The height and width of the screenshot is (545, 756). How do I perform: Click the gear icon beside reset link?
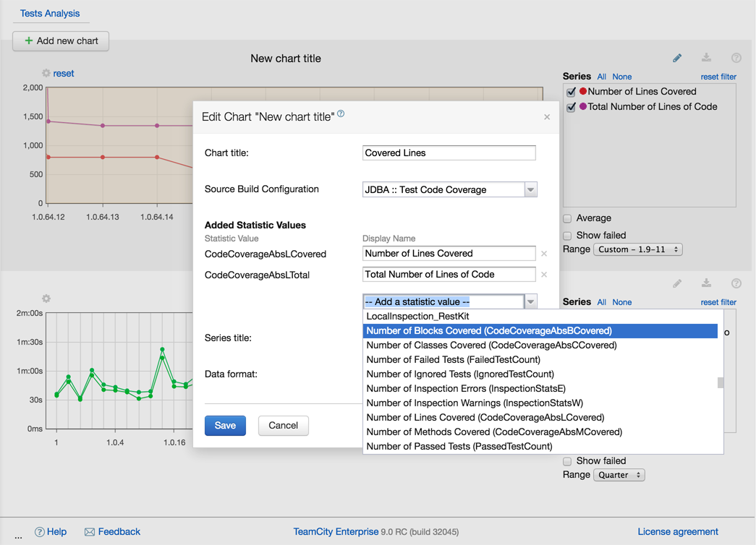pyautogui.click(x=46, y=73)
